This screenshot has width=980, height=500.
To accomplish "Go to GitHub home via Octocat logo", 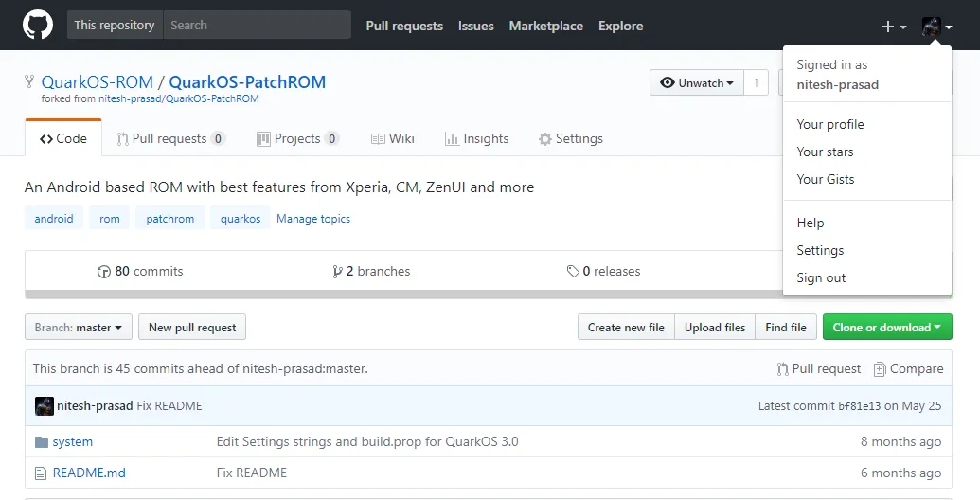I will (38, 25).
